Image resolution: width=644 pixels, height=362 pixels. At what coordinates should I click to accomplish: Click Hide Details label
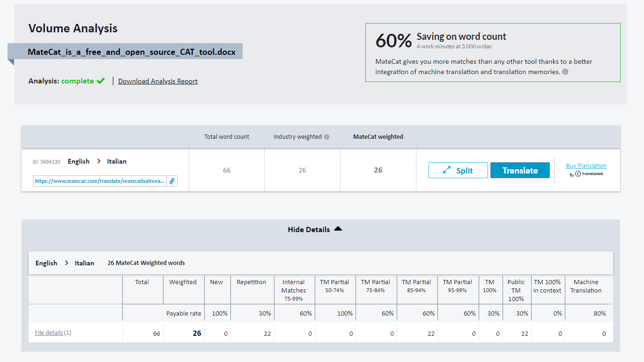pos(309,230)
